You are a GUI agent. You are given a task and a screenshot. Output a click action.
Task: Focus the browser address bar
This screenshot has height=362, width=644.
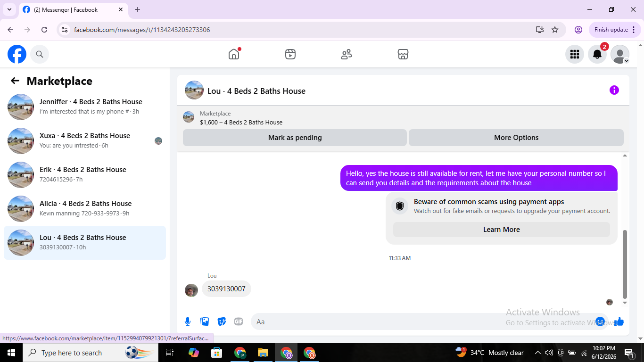[x=302, y=30]
